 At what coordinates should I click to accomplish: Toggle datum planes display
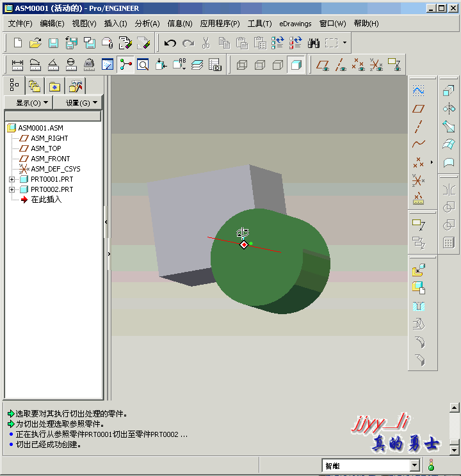pos(323,65)
